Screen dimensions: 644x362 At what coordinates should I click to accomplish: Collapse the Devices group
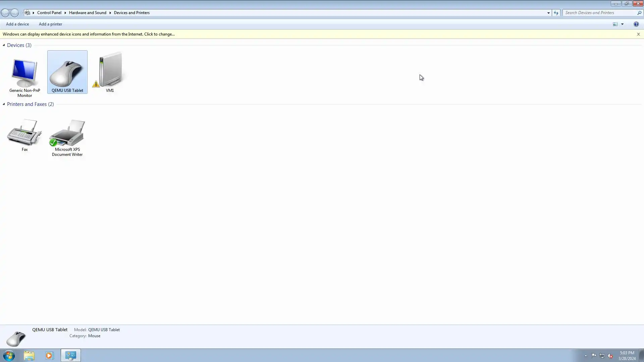coord(4,45)
